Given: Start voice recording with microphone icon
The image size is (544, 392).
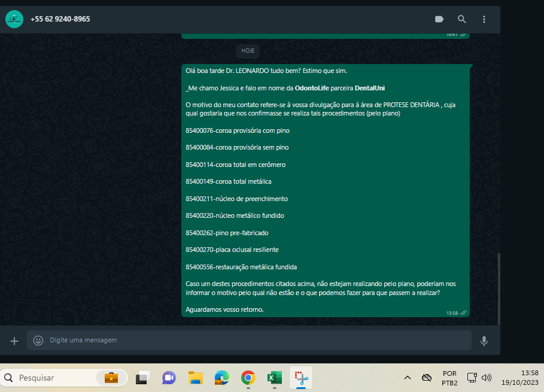Looking at the screenshot, I should point(484,341).
